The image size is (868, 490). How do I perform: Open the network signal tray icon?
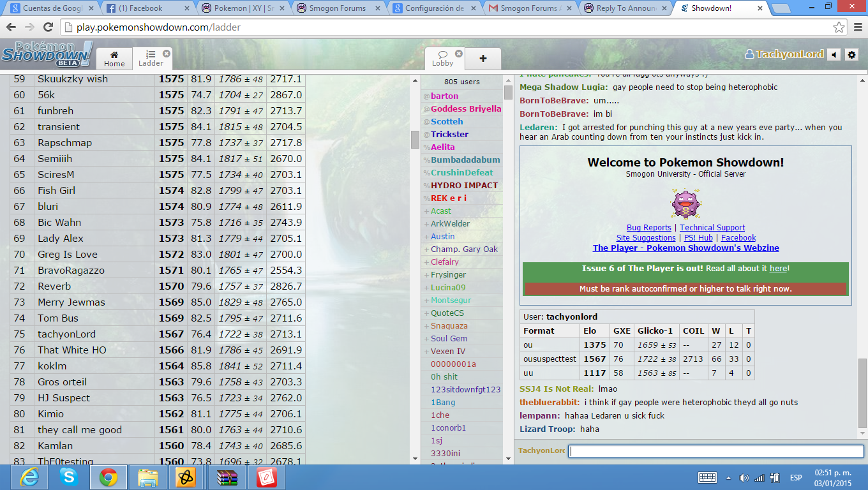(x=759, y=478)
